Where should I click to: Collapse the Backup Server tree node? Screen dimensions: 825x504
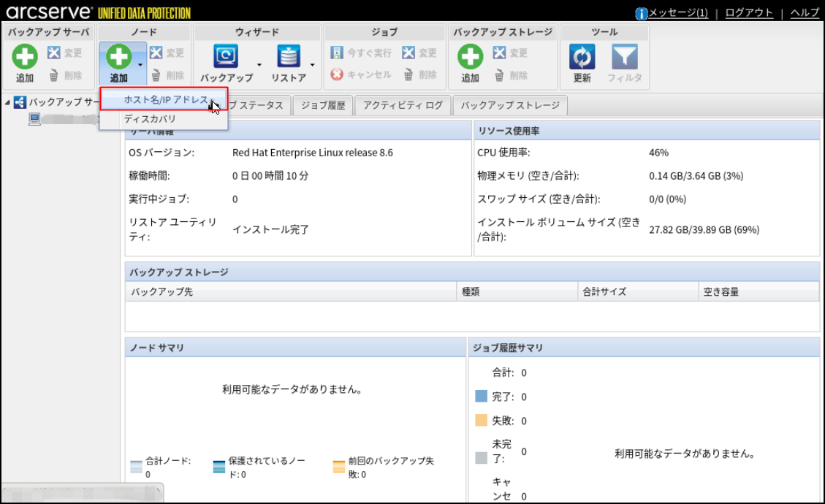(x=7, y=102)
